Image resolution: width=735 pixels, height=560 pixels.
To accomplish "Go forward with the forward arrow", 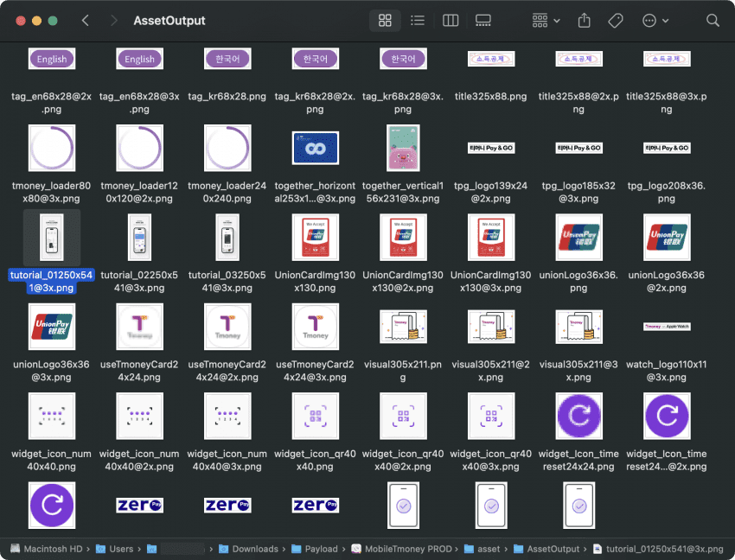I will (113, 21).
